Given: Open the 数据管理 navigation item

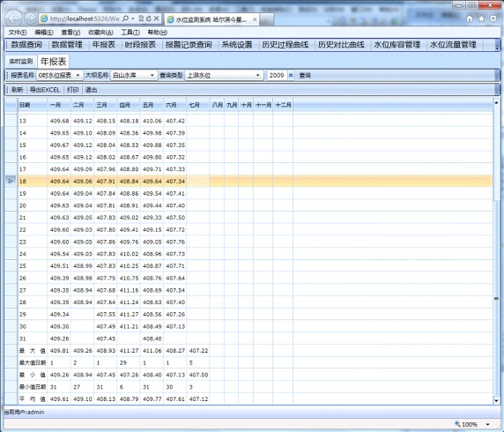Looking at the screenshot, I should (x=67, y=45).
